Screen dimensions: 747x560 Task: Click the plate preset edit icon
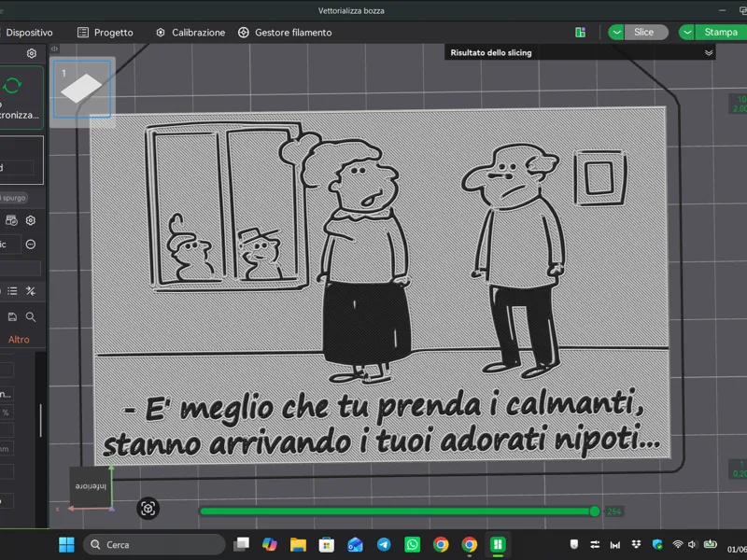coord(11,220)
